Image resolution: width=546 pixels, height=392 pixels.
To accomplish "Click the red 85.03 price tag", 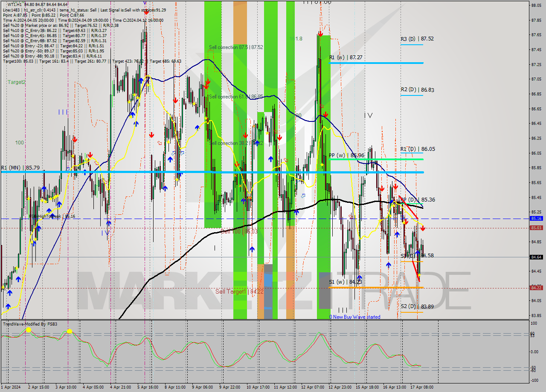I will (x=536, y=228).
